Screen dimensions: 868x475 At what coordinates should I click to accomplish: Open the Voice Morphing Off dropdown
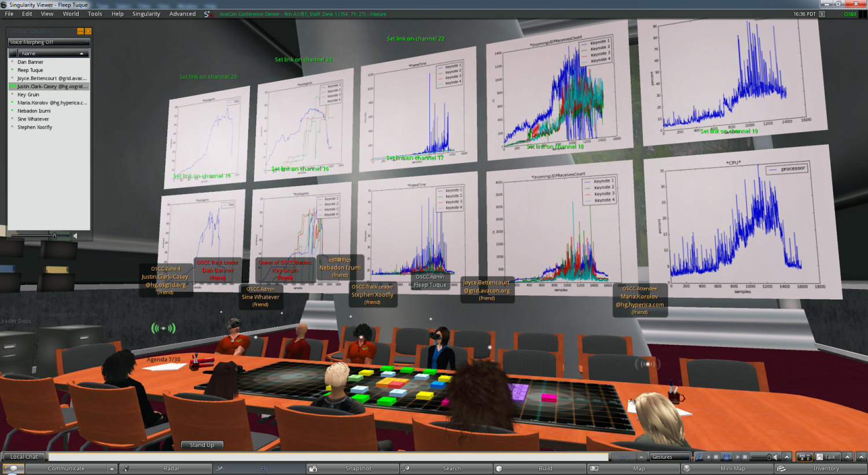[49, 42]
